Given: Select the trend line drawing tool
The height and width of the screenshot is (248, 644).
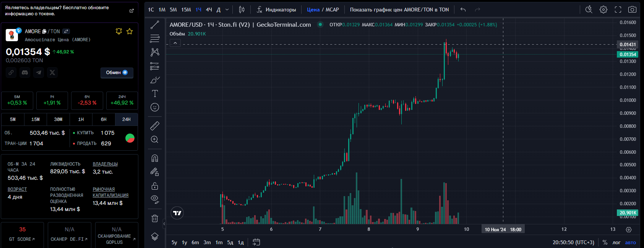Looking at the screenshot, I should tap(155, 25).
